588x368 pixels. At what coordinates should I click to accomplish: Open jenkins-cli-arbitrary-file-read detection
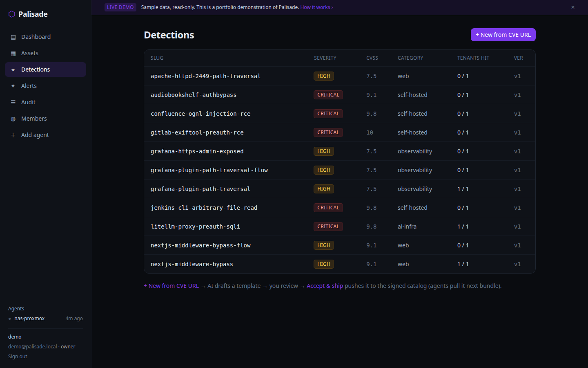coord(340,208)
